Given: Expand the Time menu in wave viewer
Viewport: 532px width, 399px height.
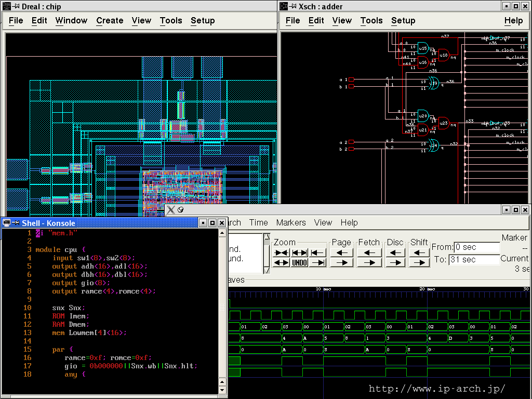Looking at the screenshot, I should pyautogui.click(x=258, y=222).
